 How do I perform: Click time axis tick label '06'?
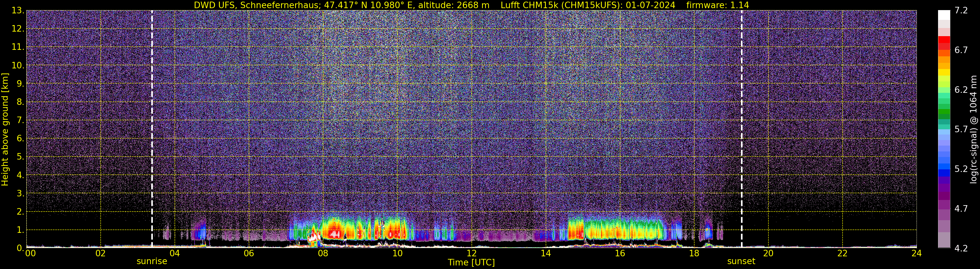pos(249,253)
